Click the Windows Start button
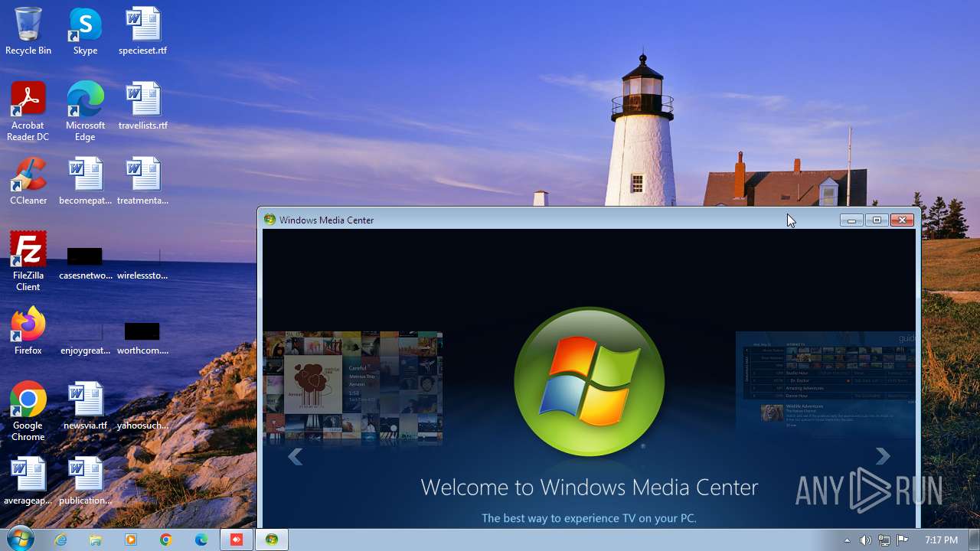 [x=20, y=539]
